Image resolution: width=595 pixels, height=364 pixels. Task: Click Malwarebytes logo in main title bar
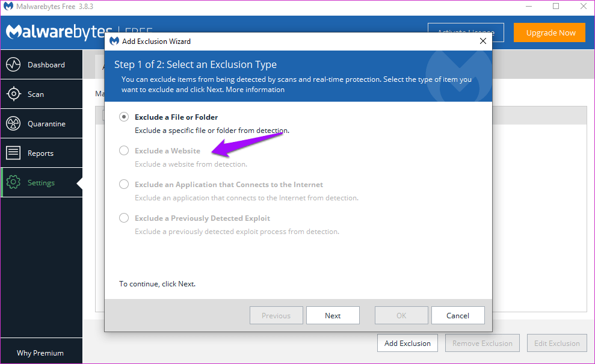(x=8, y=7)
